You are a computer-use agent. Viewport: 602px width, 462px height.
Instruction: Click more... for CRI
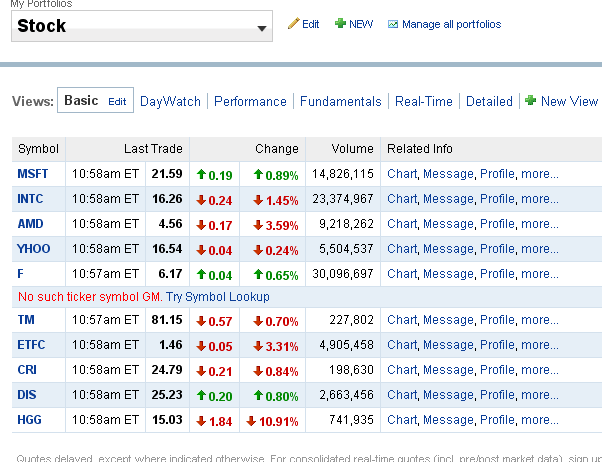pos(540,369)
